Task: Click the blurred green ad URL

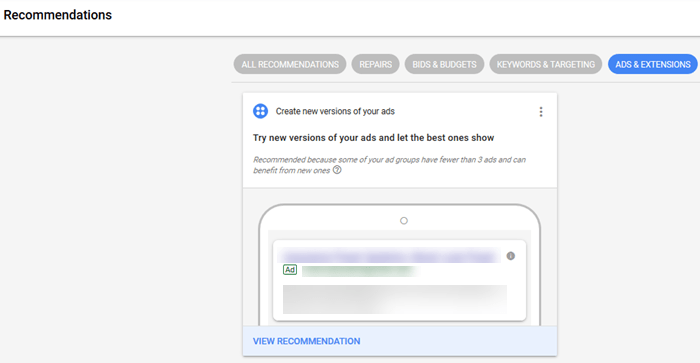Action: point(359,271)
